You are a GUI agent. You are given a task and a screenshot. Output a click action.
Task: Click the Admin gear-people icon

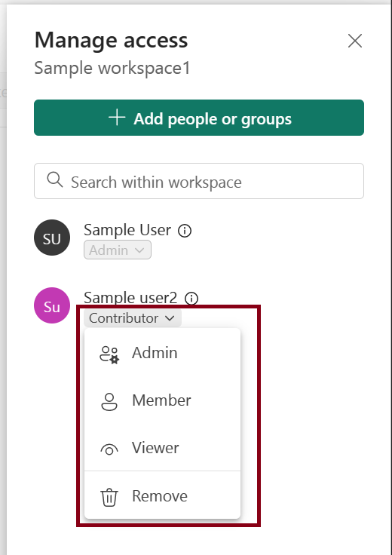point(109,354)
